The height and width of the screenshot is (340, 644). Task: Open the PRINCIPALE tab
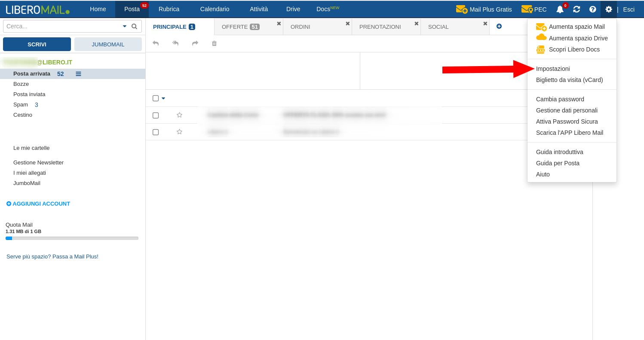180,27
